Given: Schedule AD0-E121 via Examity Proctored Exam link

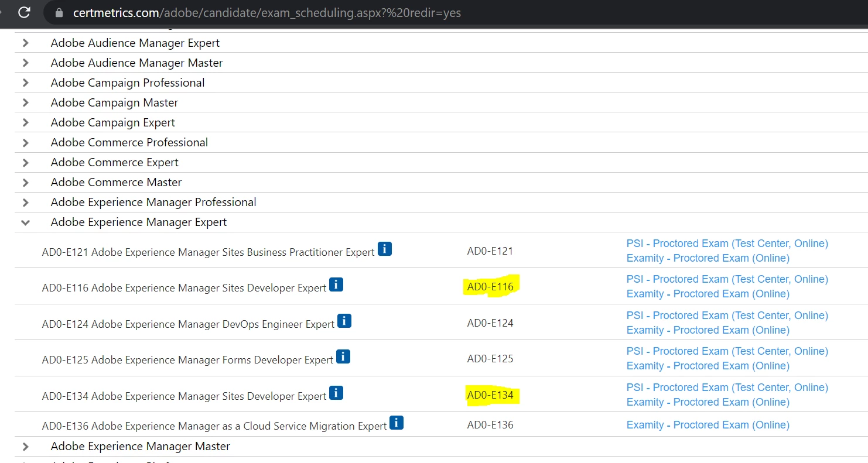Looking at the screenshot, I should [708, 258].
